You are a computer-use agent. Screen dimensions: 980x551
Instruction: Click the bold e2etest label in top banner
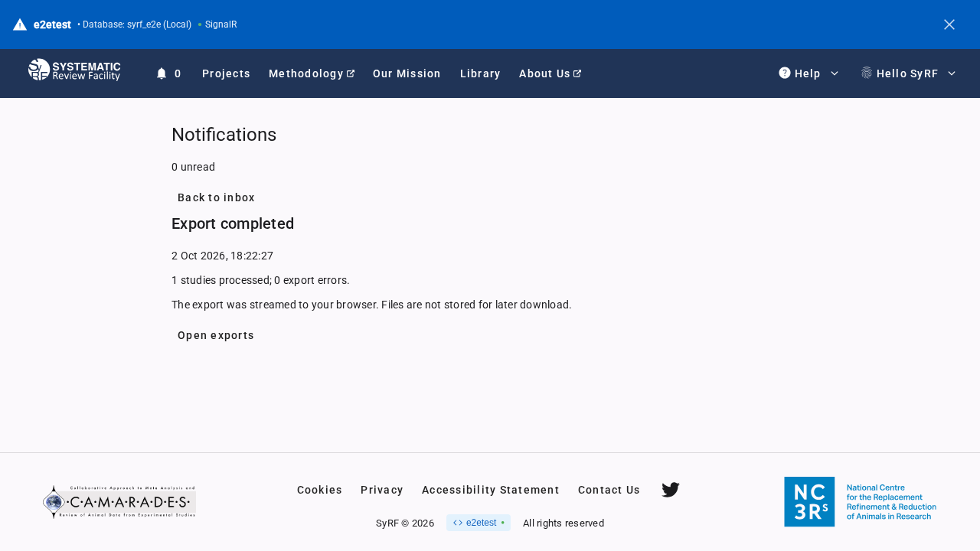(x=52, y=24)
